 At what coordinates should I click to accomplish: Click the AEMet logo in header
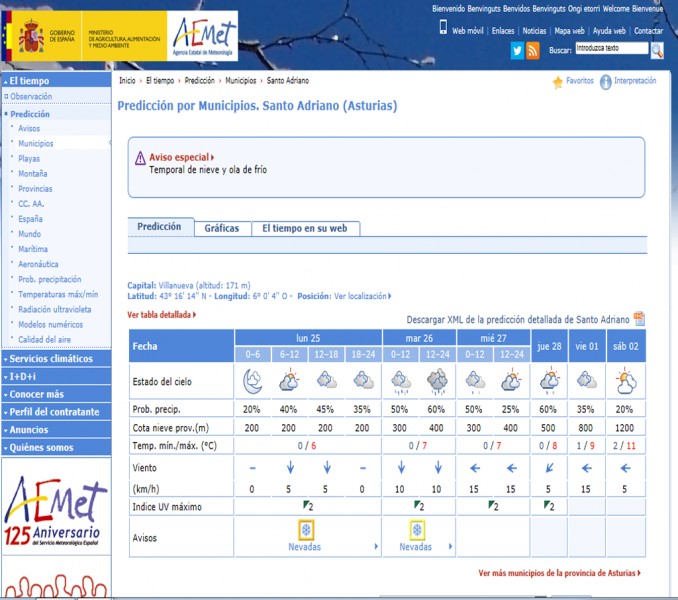tap(204, 36)
